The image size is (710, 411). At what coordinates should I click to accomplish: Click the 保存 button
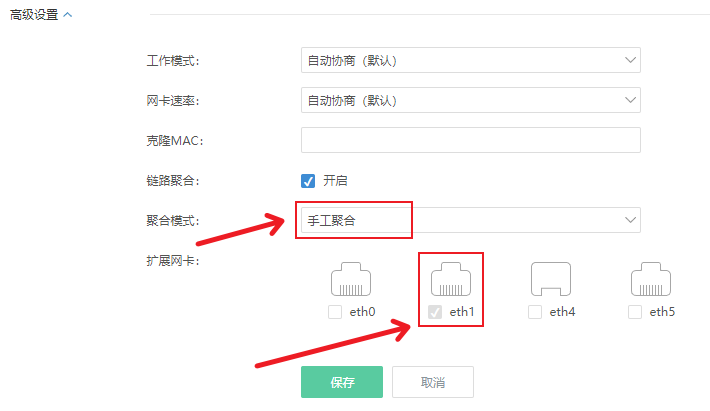pyautogui.click(x=342, y=383)
